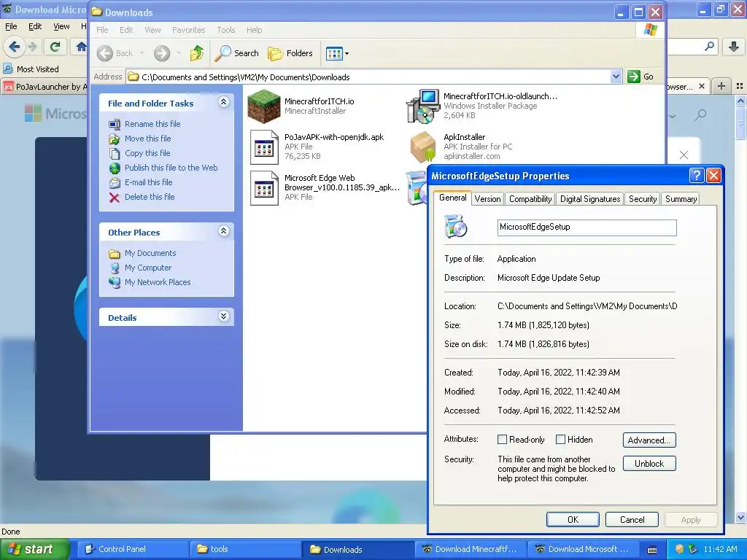Switch to the Summary tab
747x560 pixels.
[x=681, y=199]
